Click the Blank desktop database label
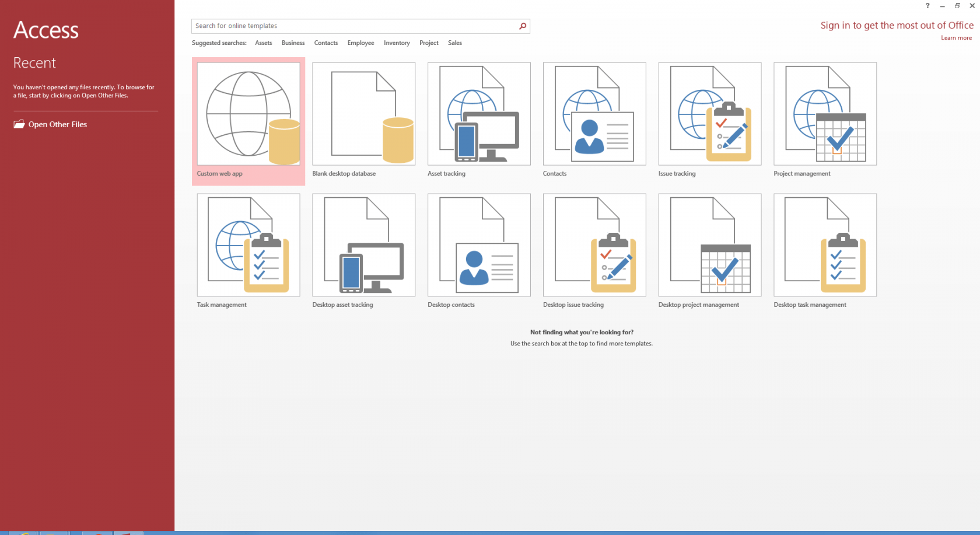The height and width of the screenshot is (535, 980). click(x=344, y=174)
